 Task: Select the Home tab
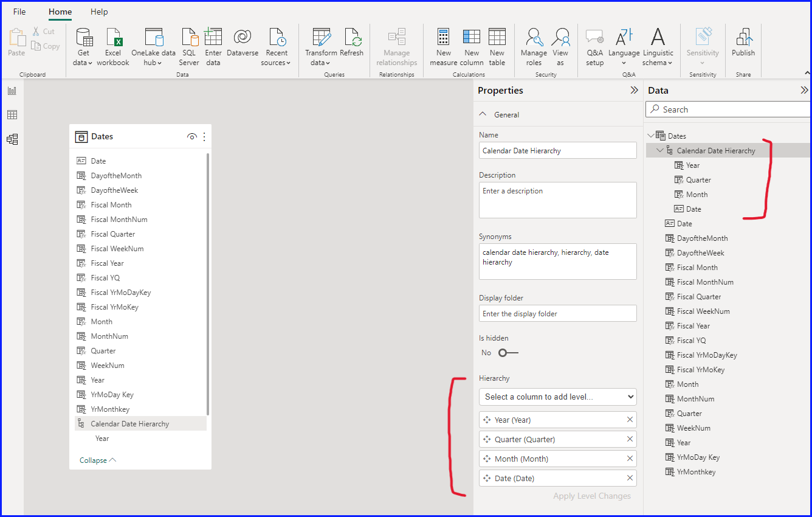pyautogui.click(x=60, y=12)
